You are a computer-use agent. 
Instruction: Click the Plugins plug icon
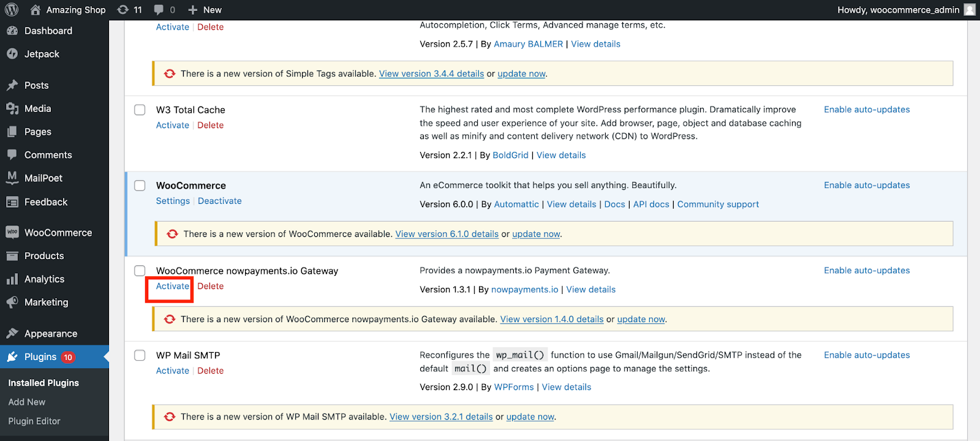(x=12, y=357)
